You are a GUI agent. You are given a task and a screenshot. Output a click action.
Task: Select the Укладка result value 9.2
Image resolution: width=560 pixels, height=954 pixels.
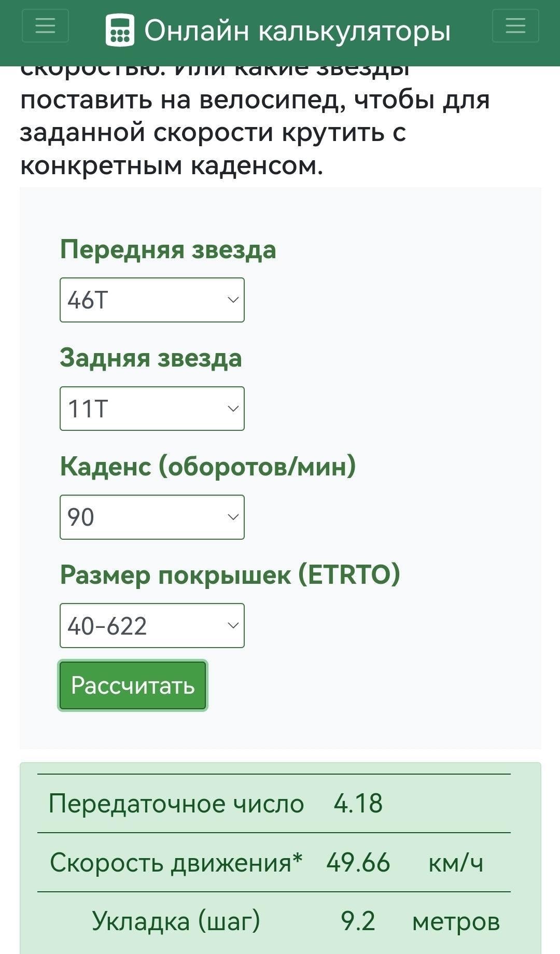tap(358, 921)
